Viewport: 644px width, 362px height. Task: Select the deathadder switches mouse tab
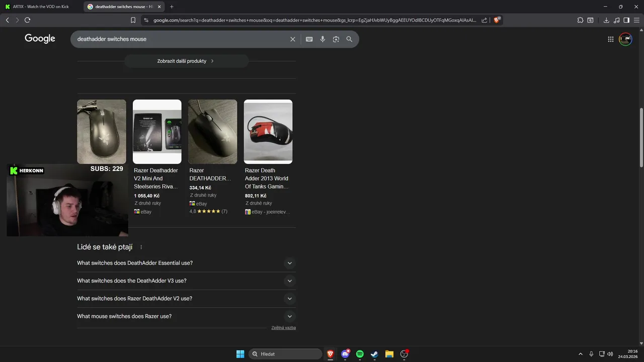click(123, 7)
